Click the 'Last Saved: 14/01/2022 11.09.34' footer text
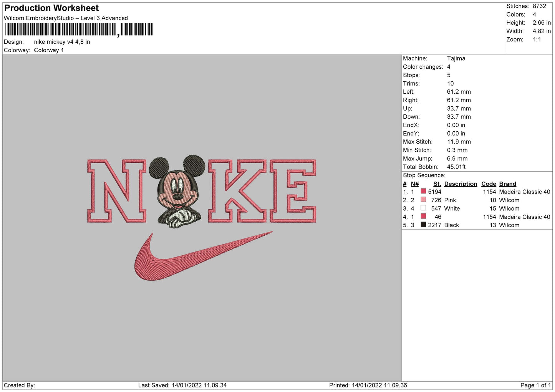The image size is (555, 392). pos(182,385)
